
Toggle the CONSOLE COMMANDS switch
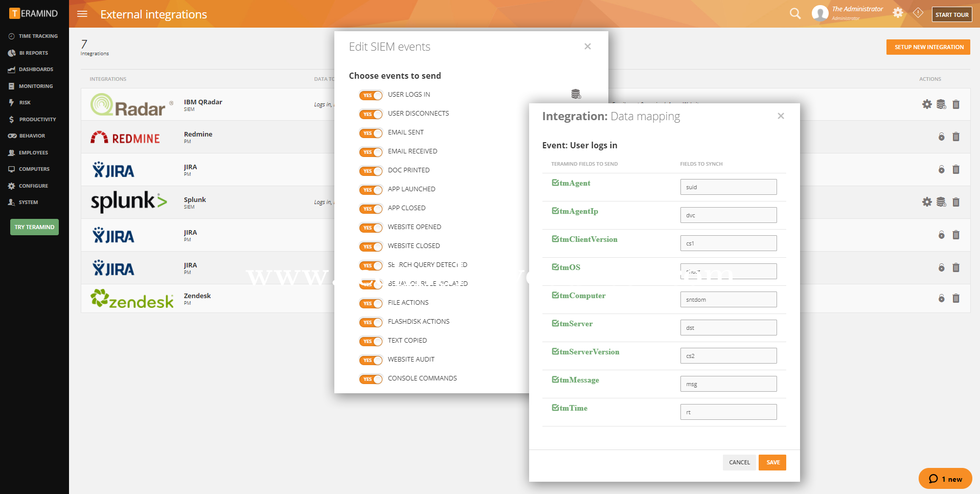[371, 379]
